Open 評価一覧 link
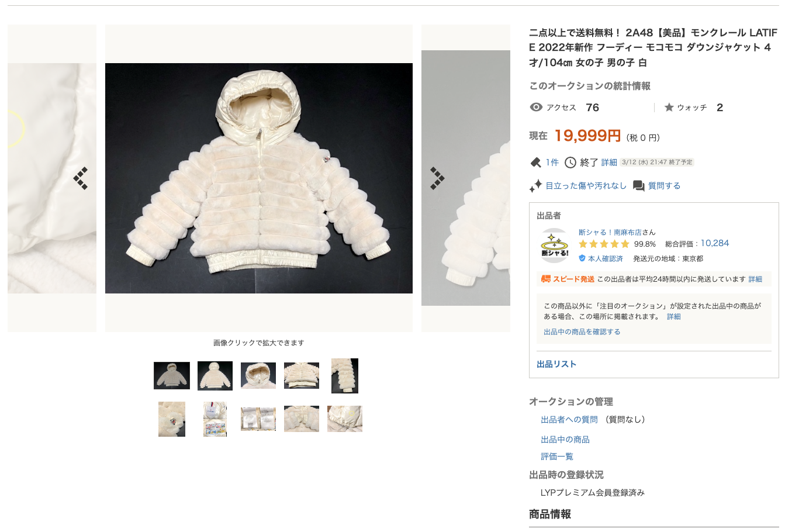Image resolution: width=785 pixels, height=532 pixels. pos(557,457)
